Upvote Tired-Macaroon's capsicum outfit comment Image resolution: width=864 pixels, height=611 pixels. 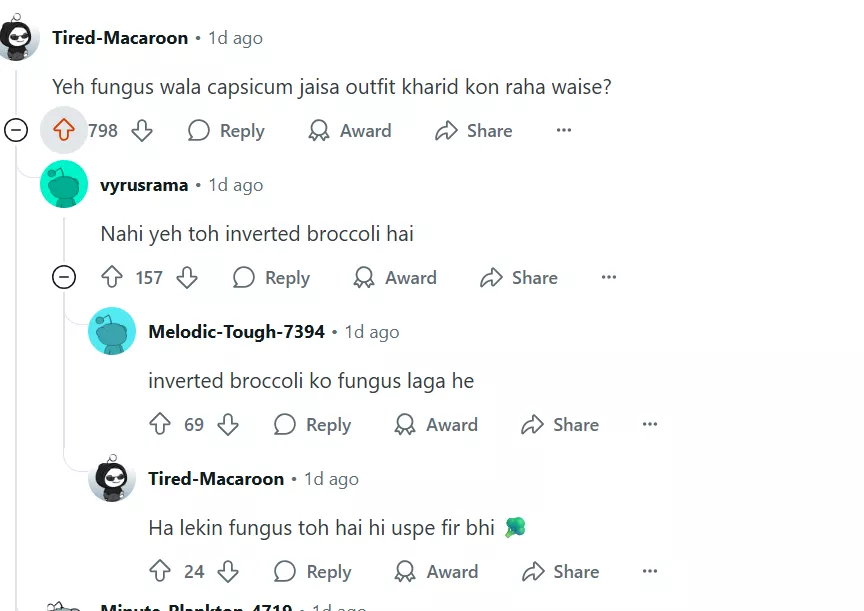click(x=65, y=131)
